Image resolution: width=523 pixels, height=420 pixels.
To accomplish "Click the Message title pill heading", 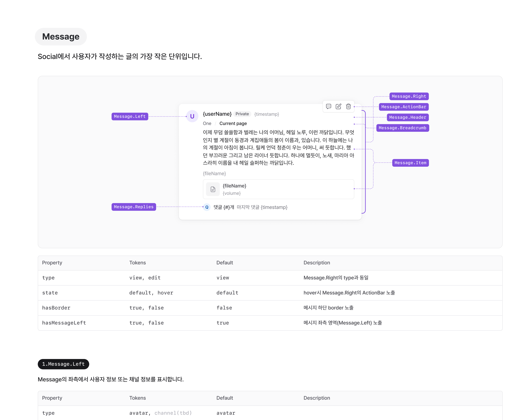I will 61,37.
